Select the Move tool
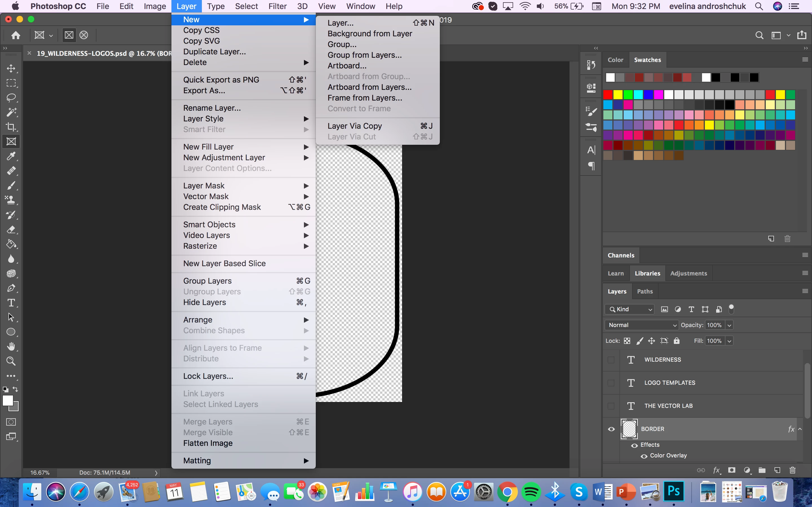The image size is (812, 507). click(x=11, y=68)
